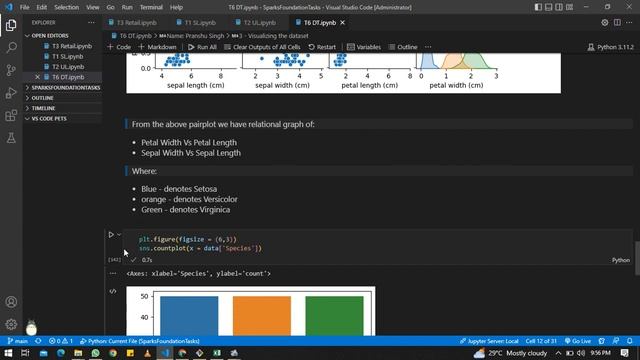Split the editor right
The height and width of the screenshot is (360, 640).
(617, 23)
